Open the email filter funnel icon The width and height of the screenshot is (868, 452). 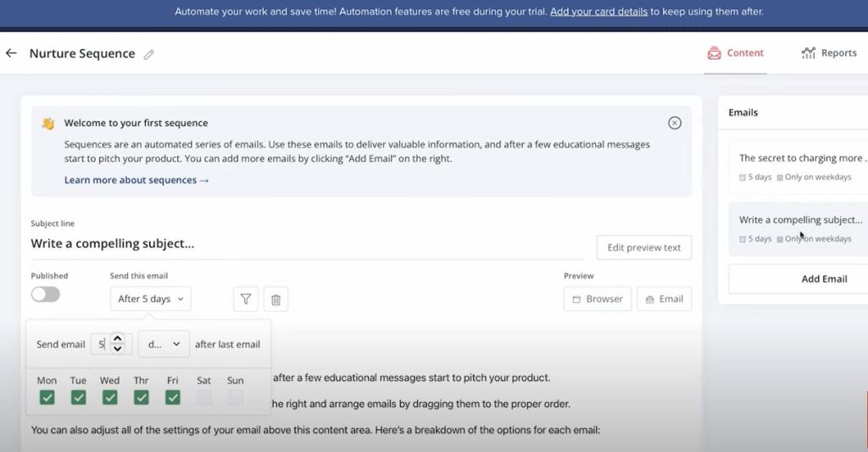coord(246,299)
